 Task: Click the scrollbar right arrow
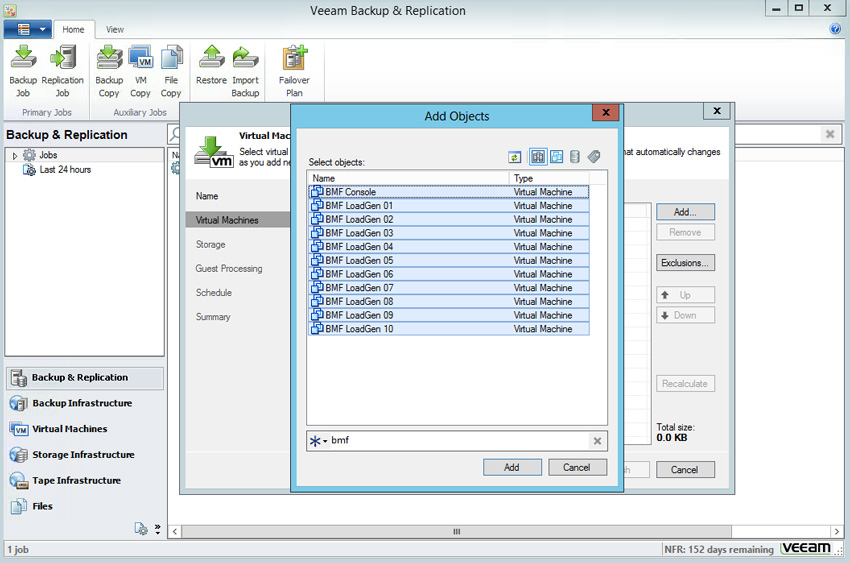coord(836,532)
